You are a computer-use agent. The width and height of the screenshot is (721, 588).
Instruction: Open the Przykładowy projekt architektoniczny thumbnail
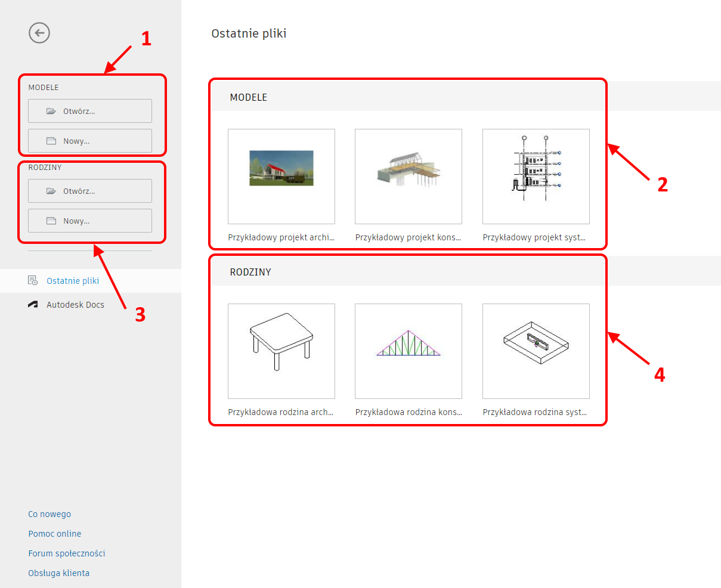281,177
